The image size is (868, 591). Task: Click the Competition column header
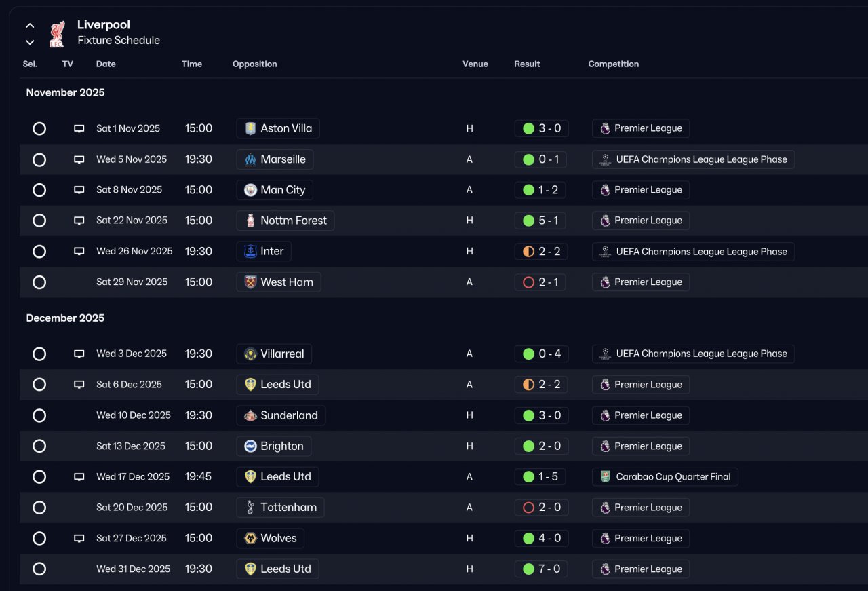(x=613, y=64)
